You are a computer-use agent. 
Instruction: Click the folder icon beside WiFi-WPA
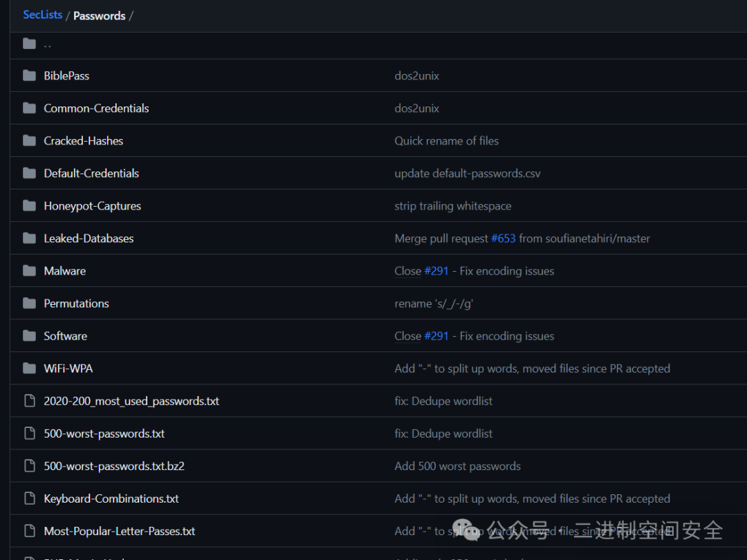click(29, 368)
